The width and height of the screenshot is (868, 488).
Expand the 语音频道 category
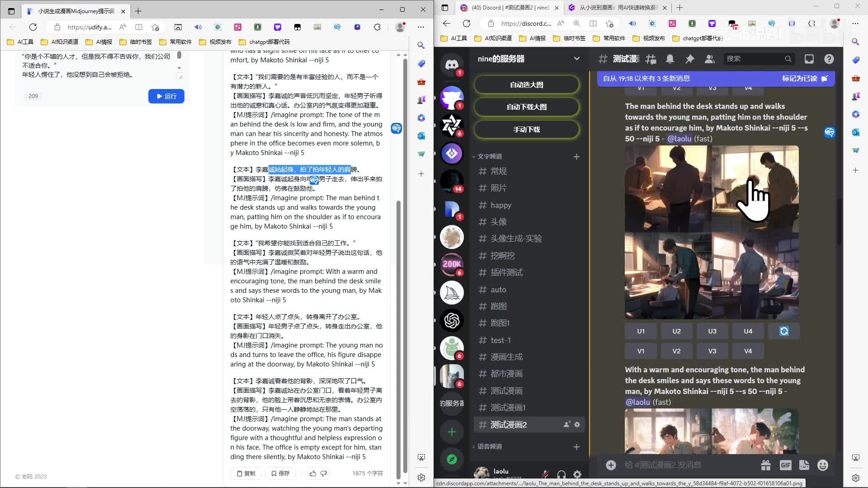(490, 446)
